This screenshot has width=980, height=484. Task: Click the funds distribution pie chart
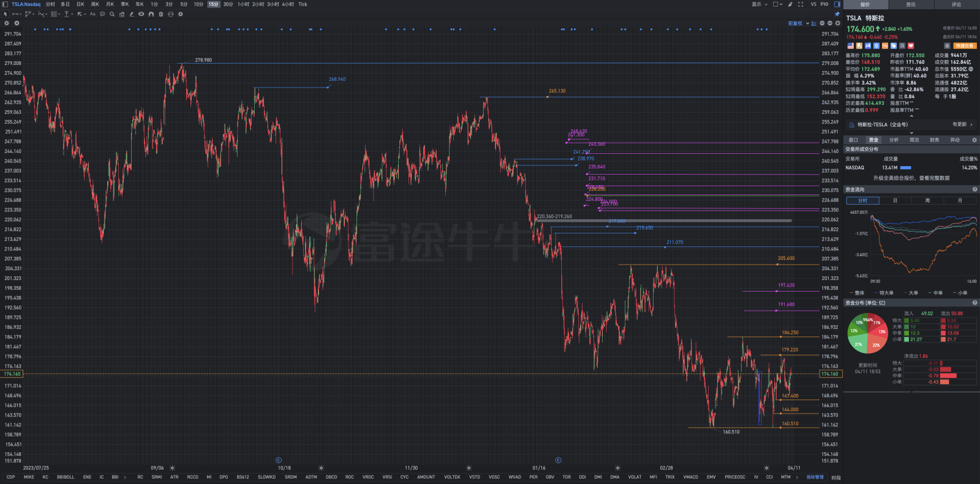pyautogui.click(x=867, y=333)
